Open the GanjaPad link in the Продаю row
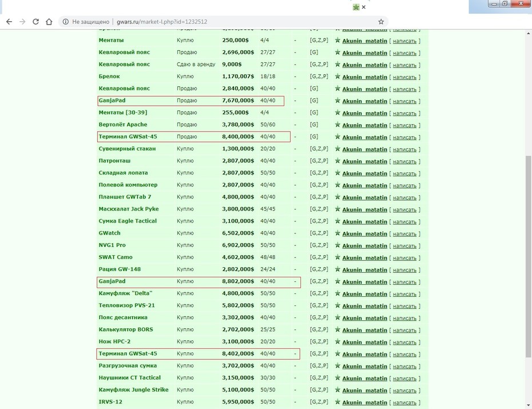 tap(112, 100)
